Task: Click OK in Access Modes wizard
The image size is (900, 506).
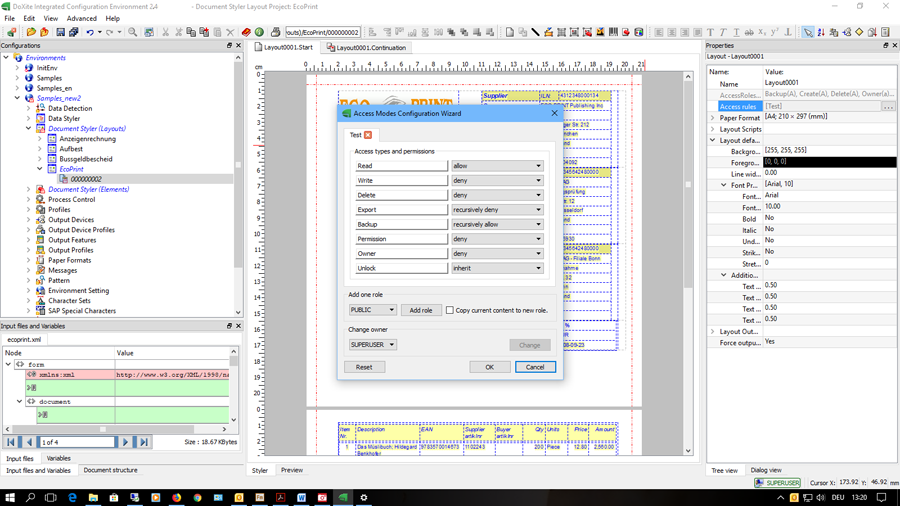Action: coord(490,367)
